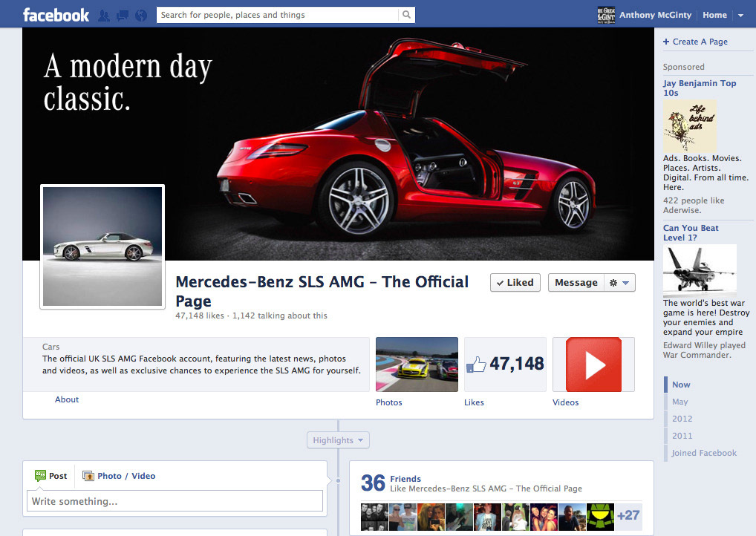Click Life behind ads image
This screenshot has width=756, height=536.
click(x=689, y=126)
